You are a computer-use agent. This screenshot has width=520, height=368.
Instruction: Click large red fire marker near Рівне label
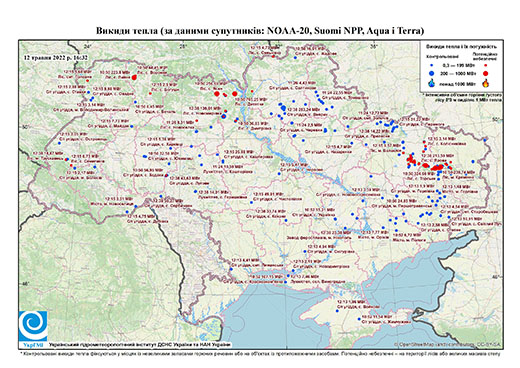pyautogui.click(x=134, y=78)
